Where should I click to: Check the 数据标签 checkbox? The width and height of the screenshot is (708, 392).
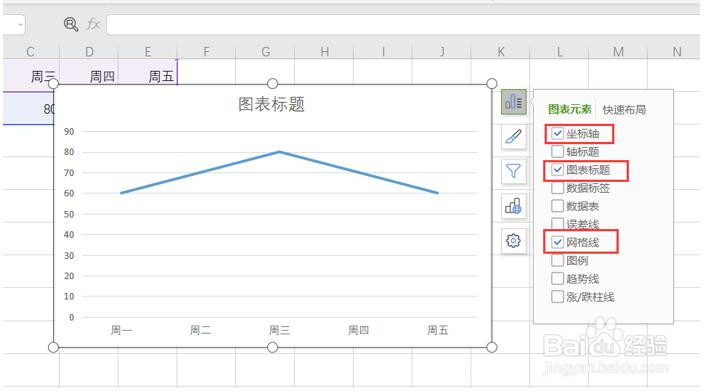click(558, 188)
